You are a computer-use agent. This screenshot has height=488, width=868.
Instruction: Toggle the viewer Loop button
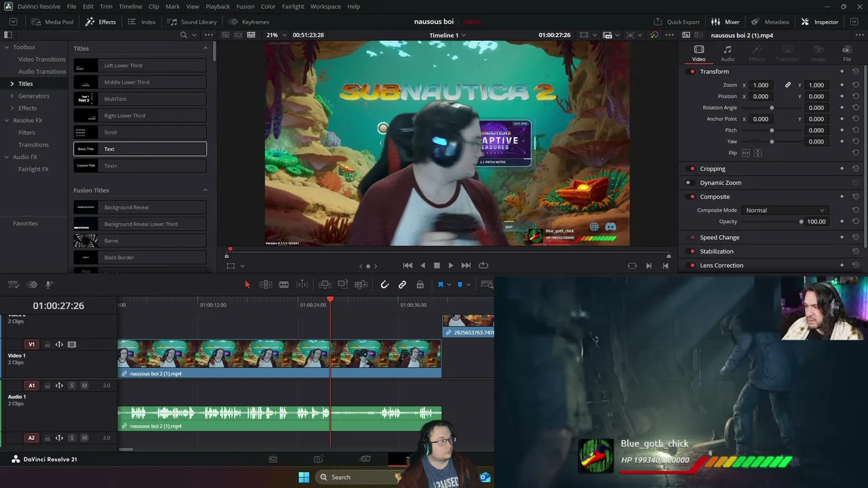click(x=484, y=266)
